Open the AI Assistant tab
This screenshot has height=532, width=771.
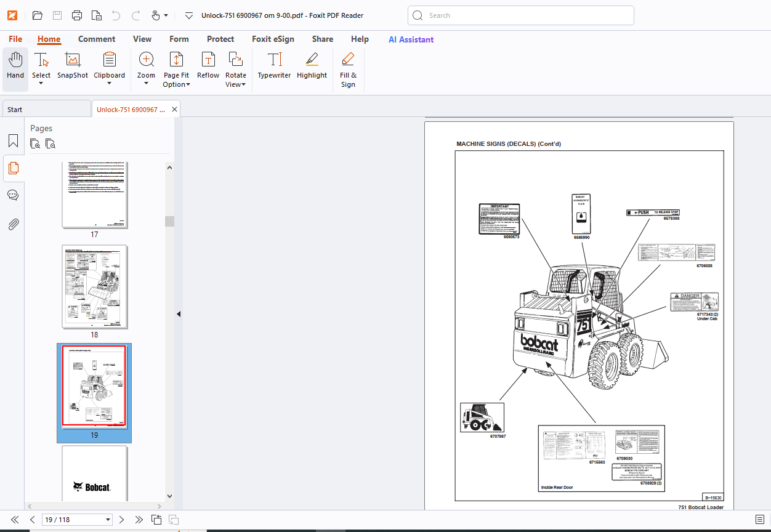(x=411, y=39)
